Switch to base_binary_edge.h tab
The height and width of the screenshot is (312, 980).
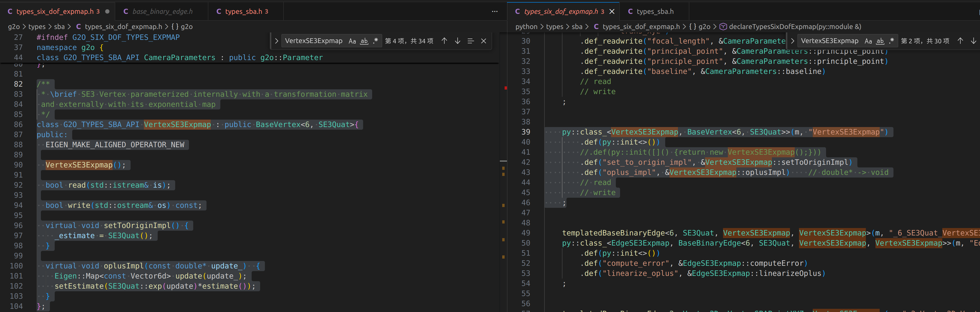coord(162,11)
